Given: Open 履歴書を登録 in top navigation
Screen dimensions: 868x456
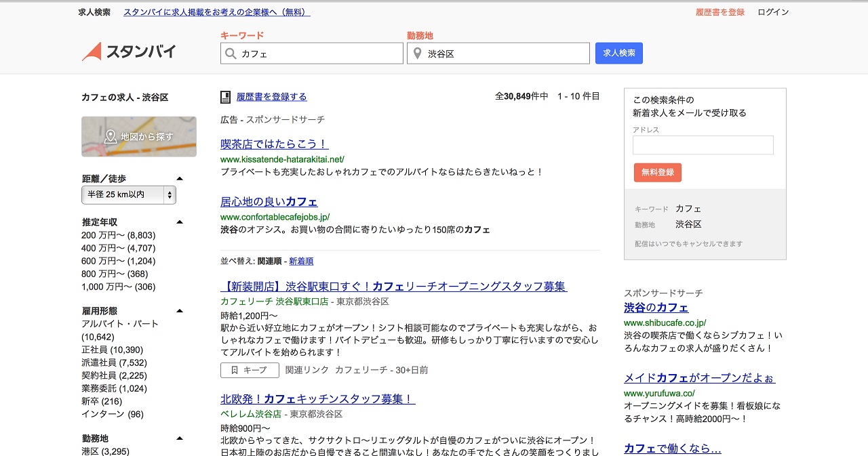Looking at the screenshot, I should pos(719,12).
